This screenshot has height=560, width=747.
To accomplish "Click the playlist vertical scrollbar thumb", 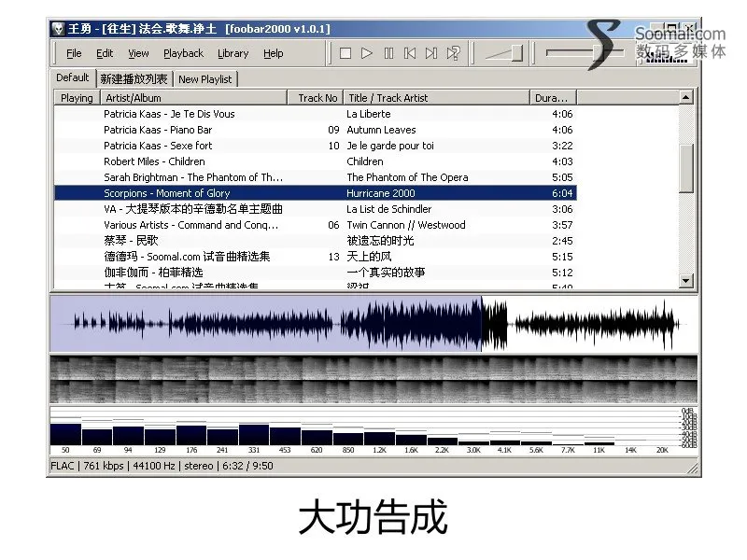I will coord(685,169).
